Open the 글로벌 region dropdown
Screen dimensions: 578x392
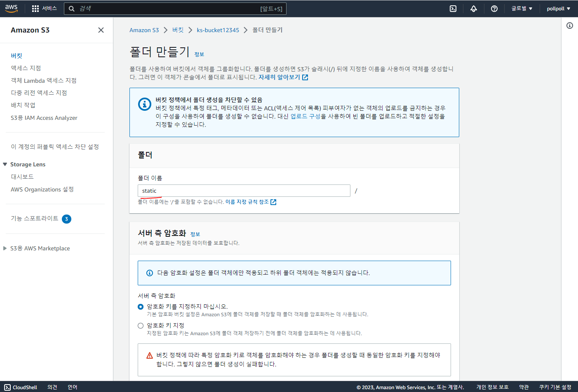(522, 9)
